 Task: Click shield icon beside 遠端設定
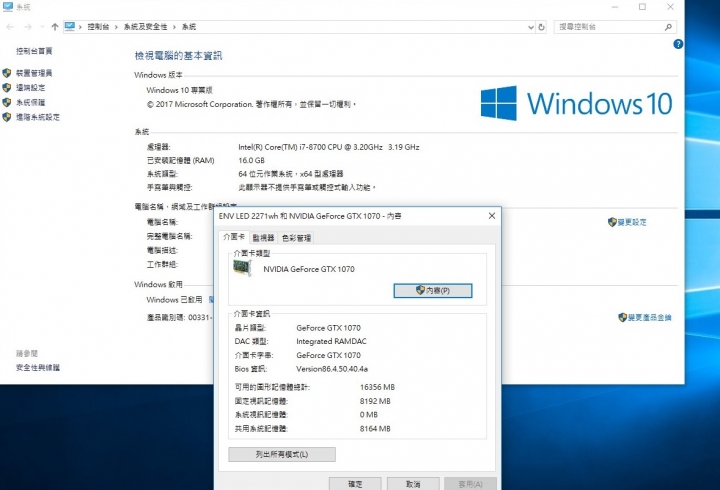pos(6,88)
